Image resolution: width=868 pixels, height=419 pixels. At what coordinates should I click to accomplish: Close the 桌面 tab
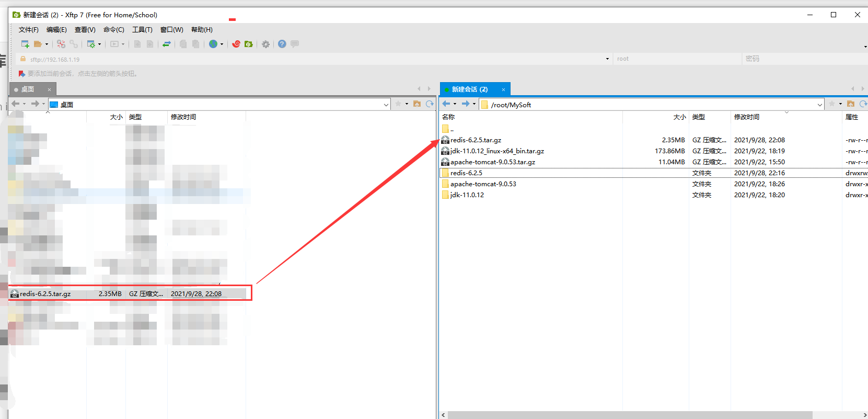pos(50,89)
